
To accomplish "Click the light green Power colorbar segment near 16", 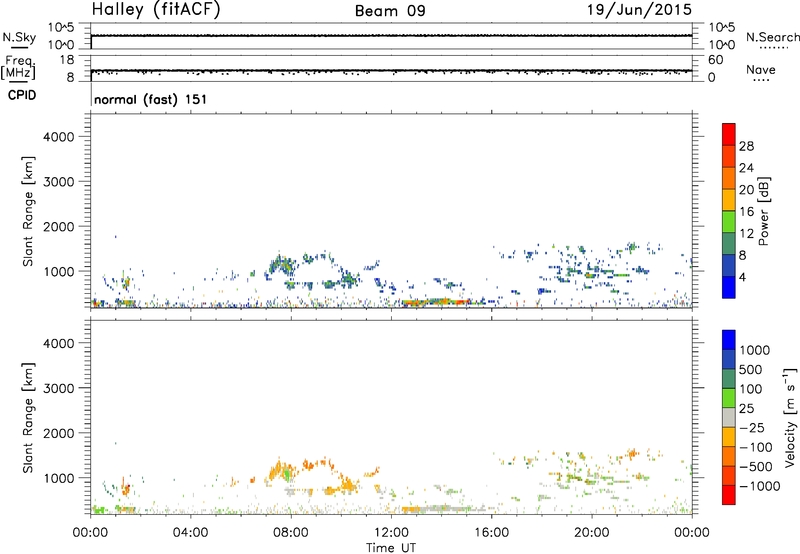I will pyautogui.click(x=729, y=221).
